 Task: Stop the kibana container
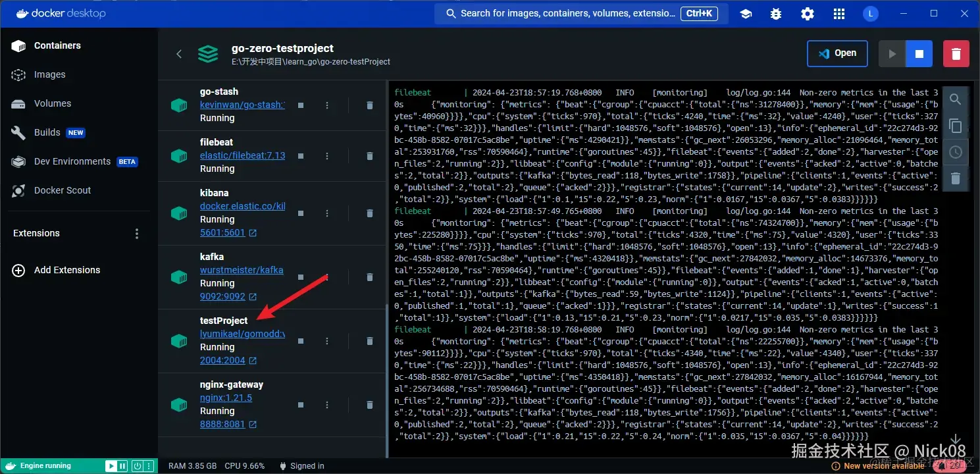point(301,213)
